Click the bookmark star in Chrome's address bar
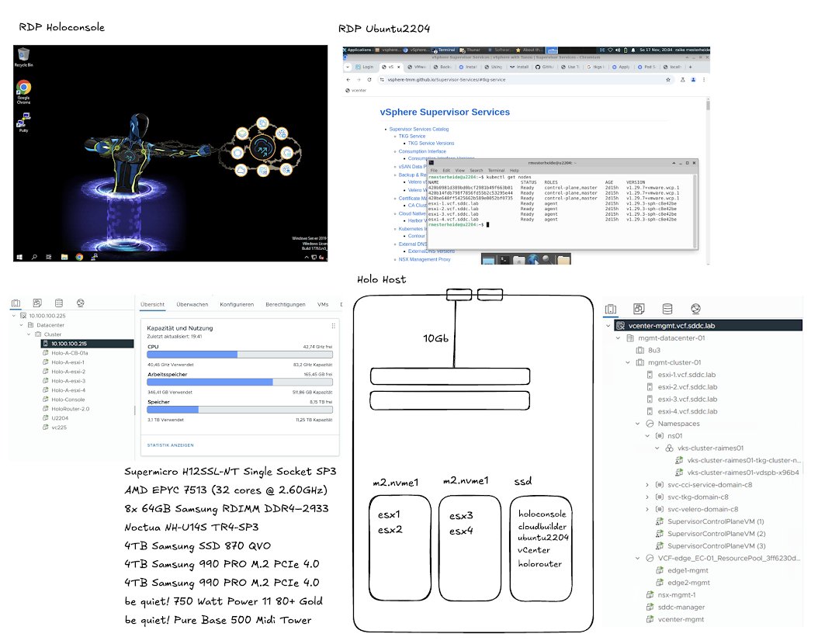This screenshot has width=825, height=644. pyautogui.click(x=668, y=79)
